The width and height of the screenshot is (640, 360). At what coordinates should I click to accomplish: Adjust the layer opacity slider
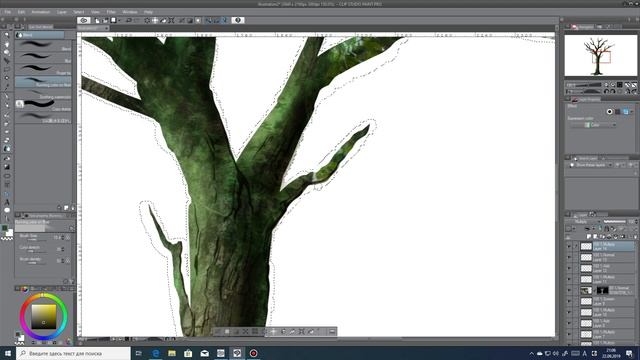[614, 222]
